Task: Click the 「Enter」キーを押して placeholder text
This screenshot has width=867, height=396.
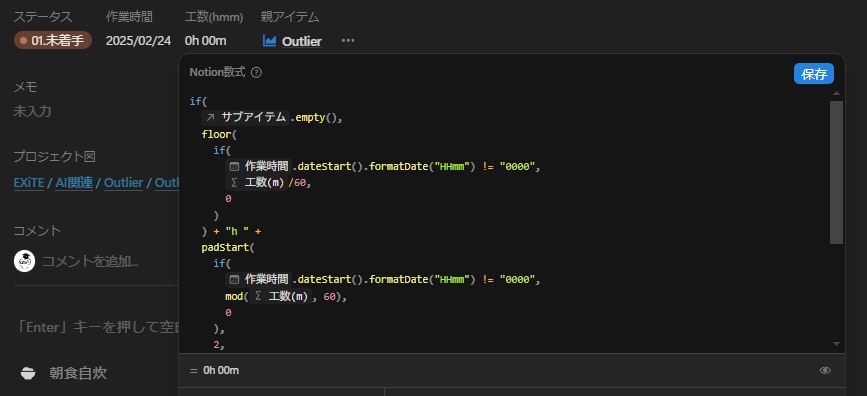Action: 96,327
